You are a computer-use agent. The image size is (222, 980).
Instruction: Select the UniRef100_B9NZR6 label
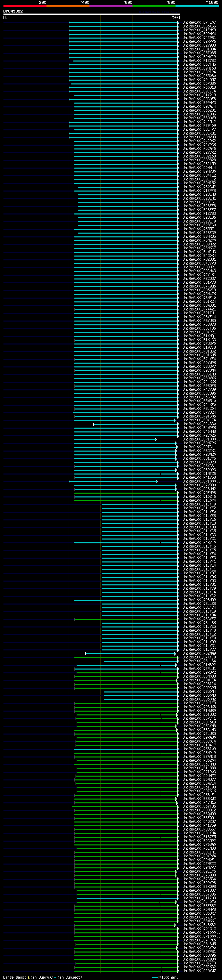pyautogui.click(x=199, y=443)
